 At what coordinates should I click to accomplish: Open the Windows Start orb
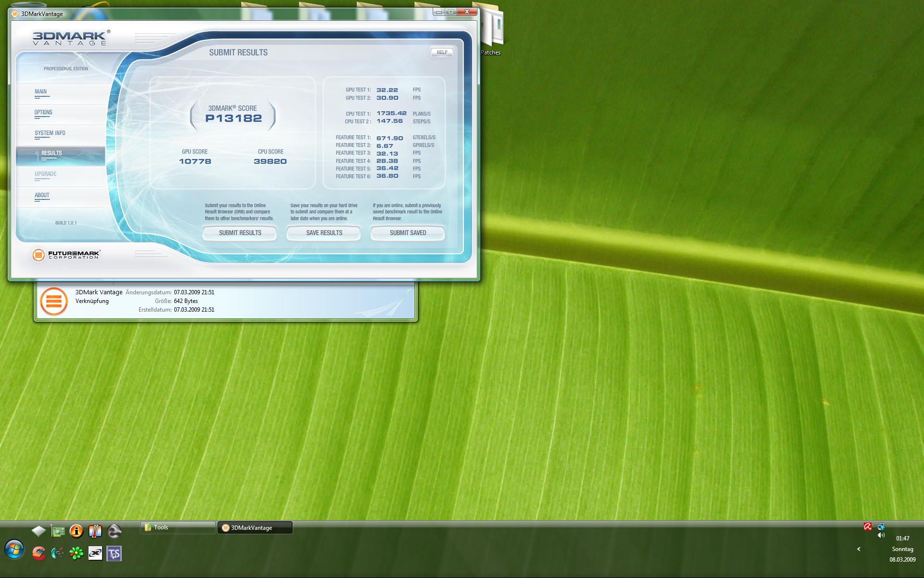pyautogui.click(x=14, y=550)
